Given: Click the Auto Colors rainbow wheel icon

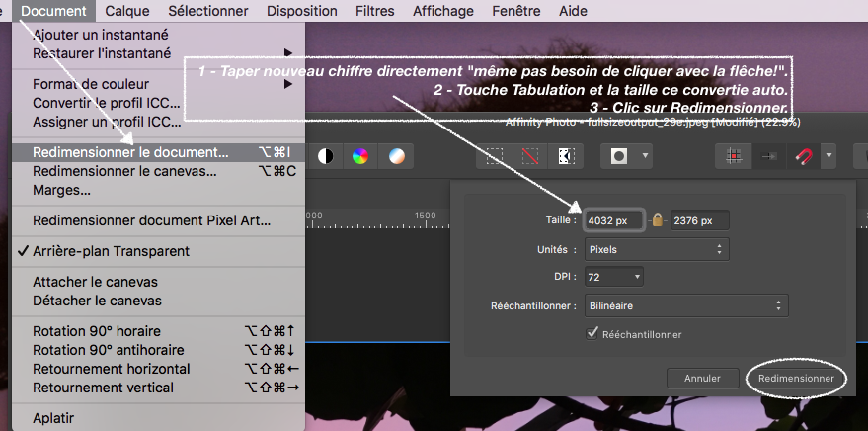Looking at the screenshot, I should click(x=360, y=157).
